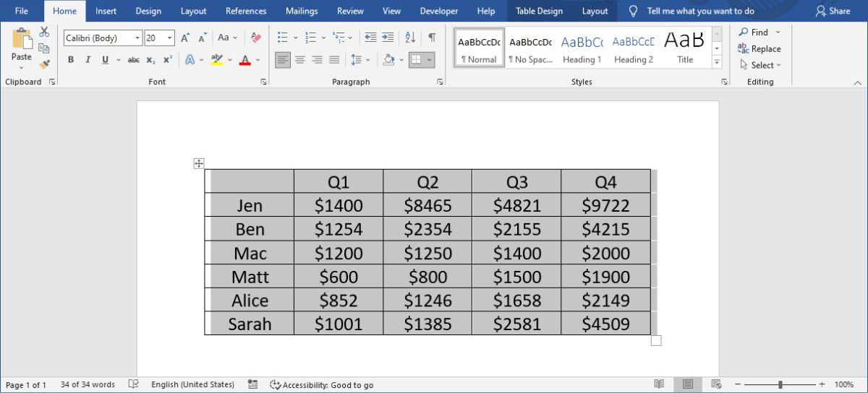868x393 pixels.
Task: Open the Change Case dropdown
Action: [x=228, y=38]
